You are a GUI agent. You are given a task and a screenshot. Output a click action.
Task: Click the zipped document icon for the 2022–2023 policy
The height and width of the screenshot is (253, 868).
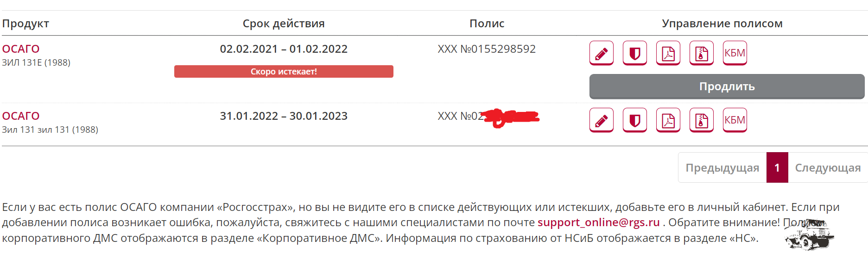tap(701, 120)
